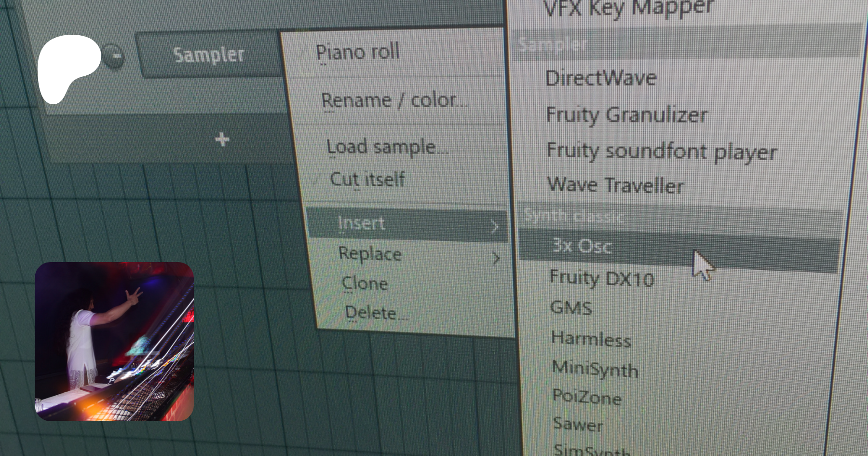Pick DirectWave from the Sampler group
Viewport: 868px width, 456px height.
point(601,78)
